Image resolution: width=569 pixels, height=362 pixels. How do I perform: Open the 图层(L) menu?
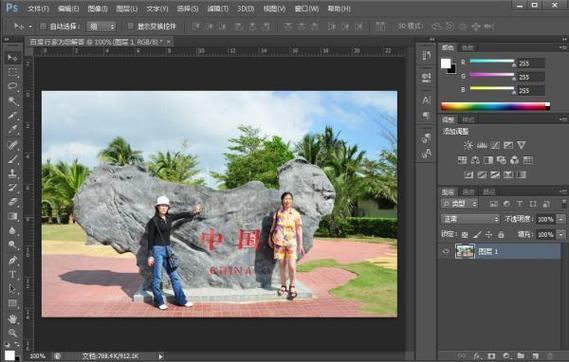click(x=127, y=8)
